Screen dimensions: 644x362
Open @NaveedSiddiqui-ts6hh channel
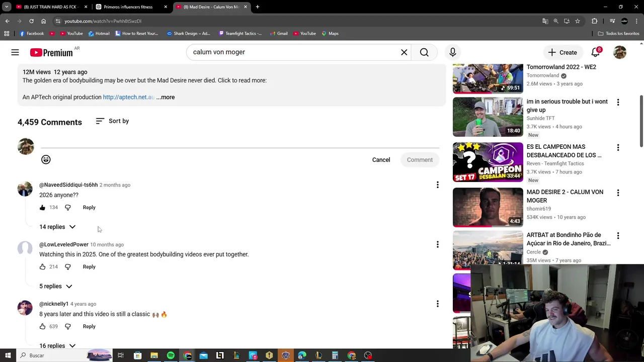(x=68, y=185)
